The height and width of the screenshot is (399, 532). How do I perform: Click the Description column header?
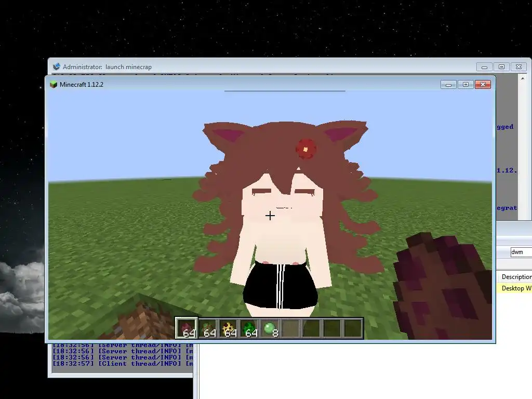click(x=516, y=277)
